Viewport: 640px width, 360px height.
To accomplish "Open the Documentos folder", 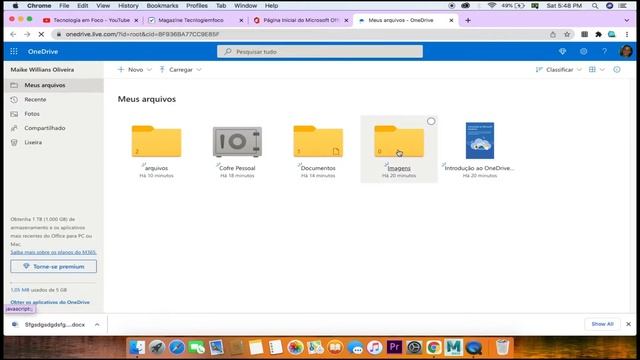I will (318, 141).
